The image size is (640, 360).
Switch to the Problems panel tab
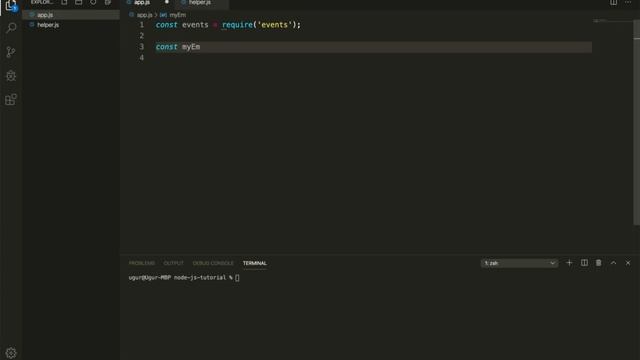click(142, 263)
